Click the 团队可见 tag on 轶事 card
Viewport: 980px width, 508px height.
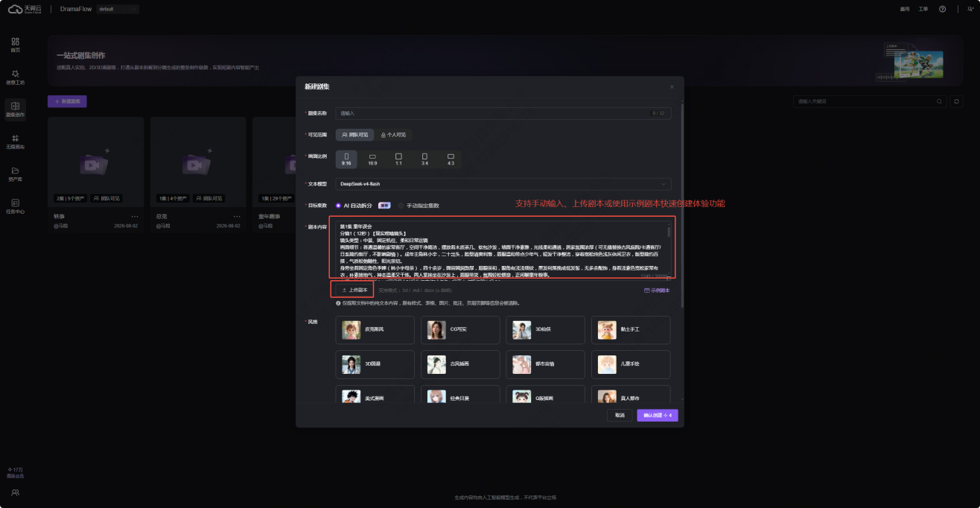coord(106,199)
